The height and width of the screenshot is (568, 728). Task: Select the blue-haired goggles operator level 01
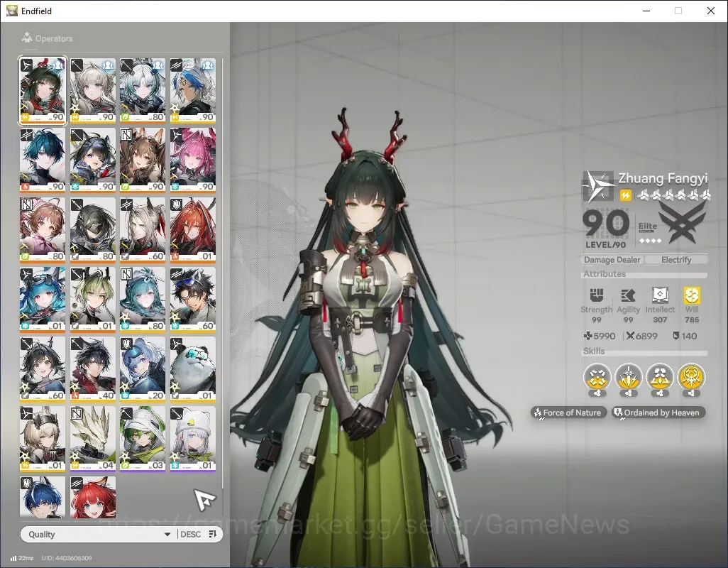pos(43,300)
